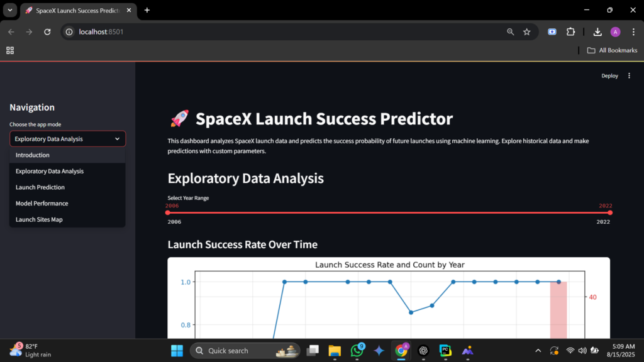Image resolution: width=644 pixels, height=362 pixels.
Task: Select Introduction from the app mode list
Action: [67, 155]
